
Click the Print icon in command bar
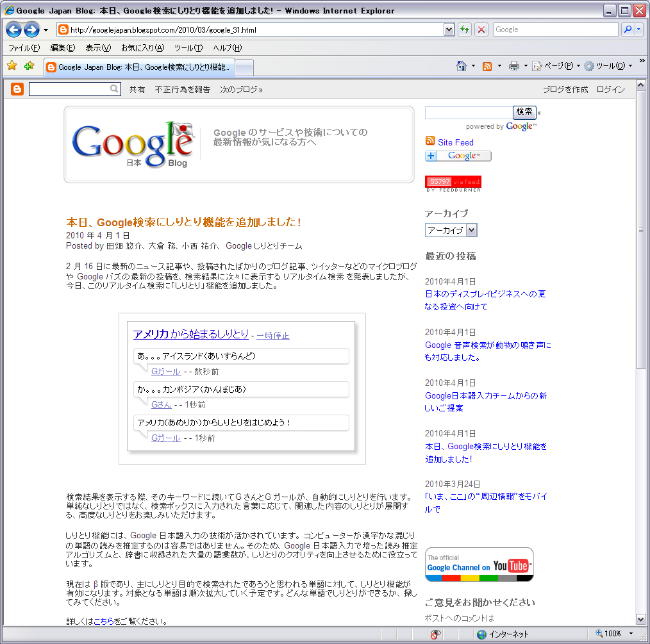514,66
